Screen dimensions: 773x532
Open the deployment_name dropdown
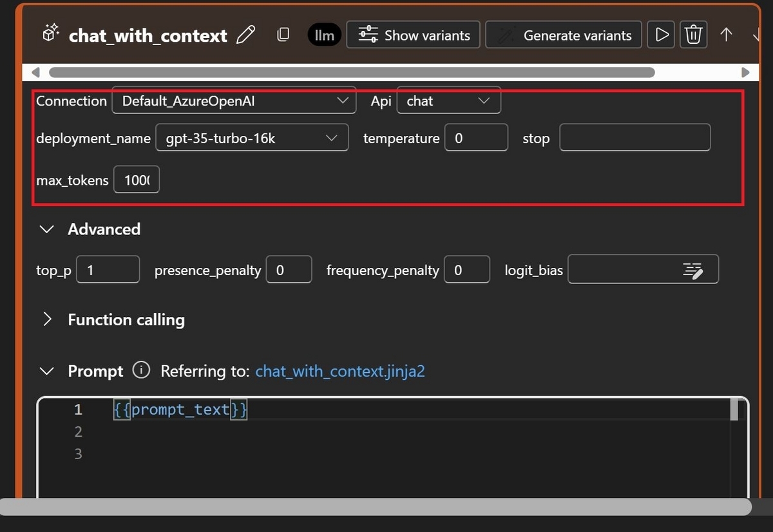252,138
